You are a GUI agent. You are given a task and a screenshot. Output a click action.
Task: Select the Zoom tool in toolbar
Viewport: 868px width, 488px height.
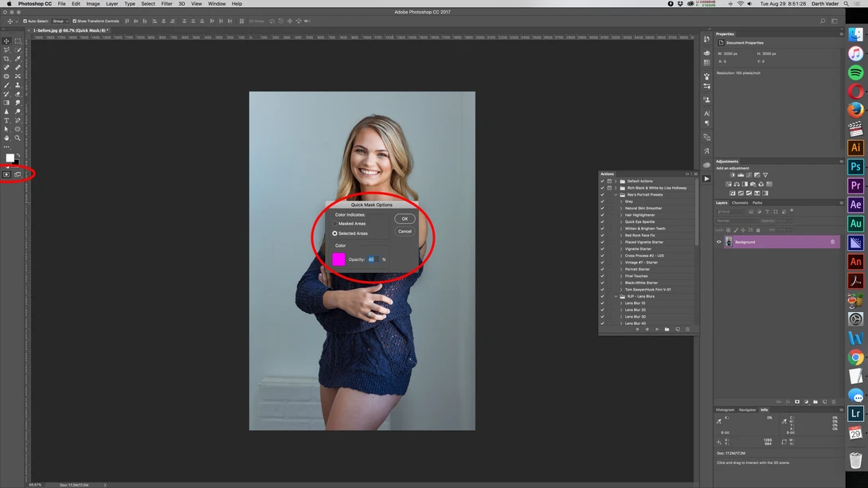pos(18,138)
